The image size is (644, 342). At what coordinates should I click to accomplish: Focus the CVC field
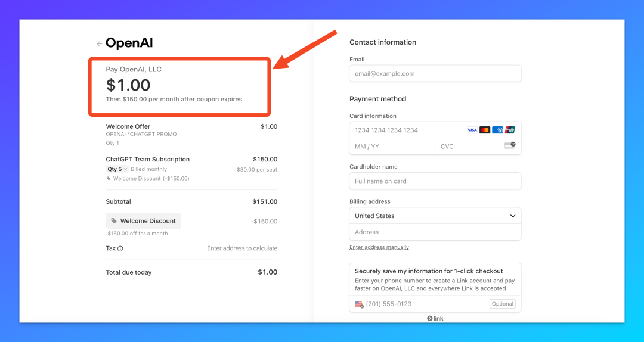pos(478,147)
